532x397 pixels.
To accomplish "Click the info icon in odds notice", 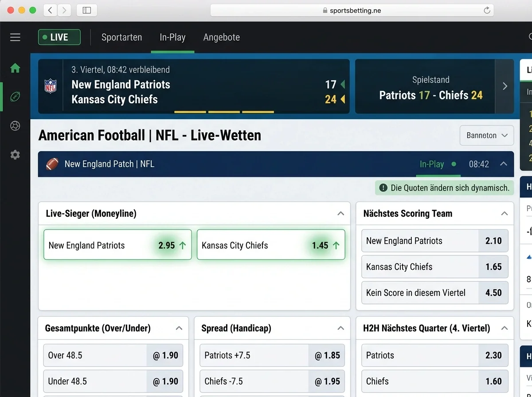I will pyautogui.click(x=383, y=188).
